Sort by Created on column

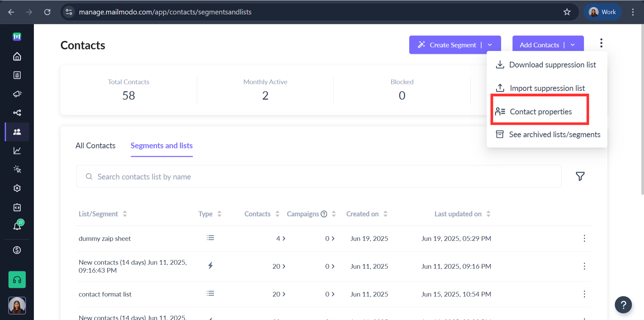[x=385, y=214]
